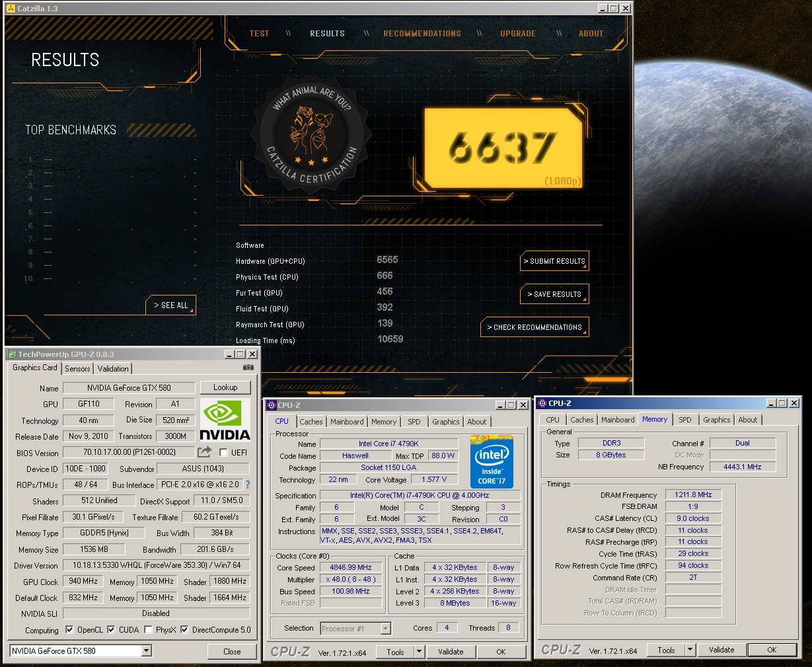Click the SAVE RESULTS button
812x667 pixels.
(554, 294)
